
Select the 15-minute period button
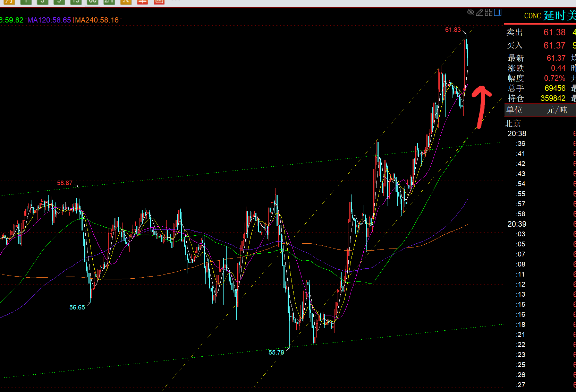click(76, 2)
